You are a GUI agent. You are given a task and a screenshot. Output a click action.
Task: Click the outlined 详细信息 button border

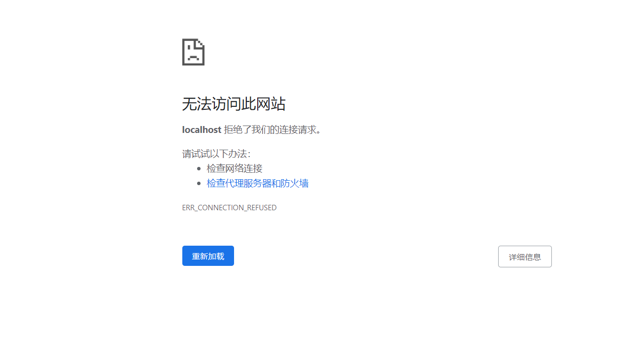pos(525,247)
